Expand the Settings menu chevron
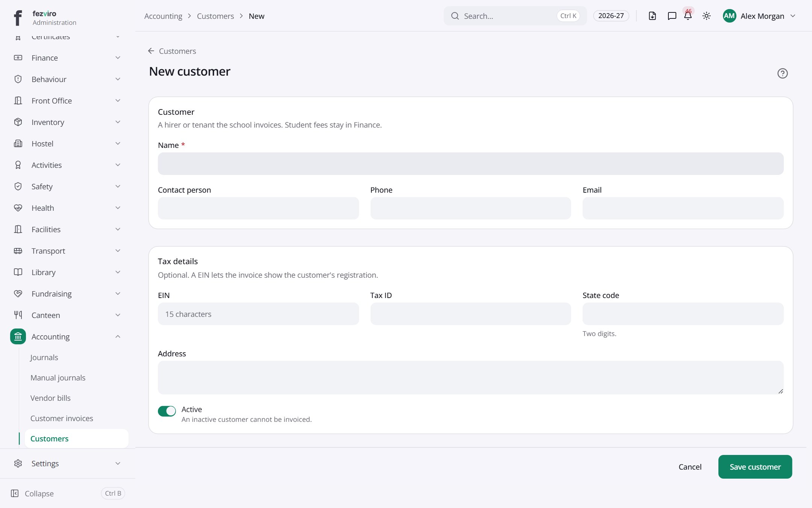812x508 pixels. pyautogui.click(x=118, y=463)
